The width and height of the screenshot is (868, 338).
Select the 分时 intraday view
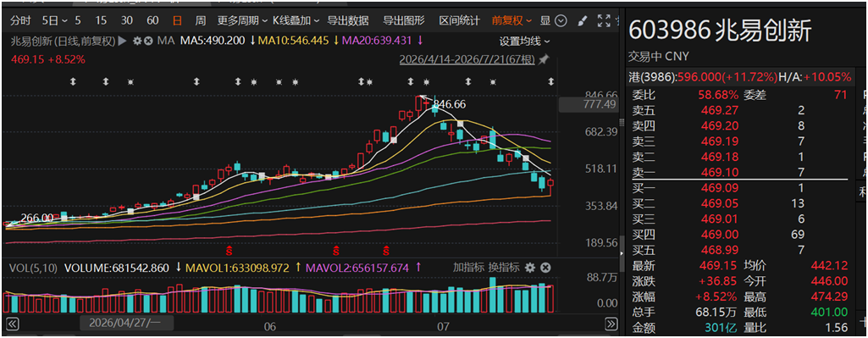(20, 21)
